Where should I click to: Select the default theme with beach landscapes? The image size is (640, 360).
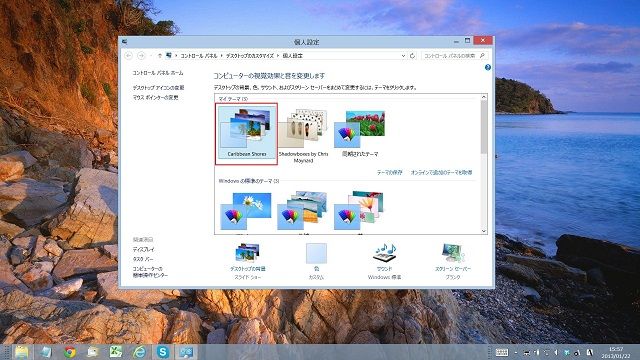pyautogui.click(x=302, y=211)
